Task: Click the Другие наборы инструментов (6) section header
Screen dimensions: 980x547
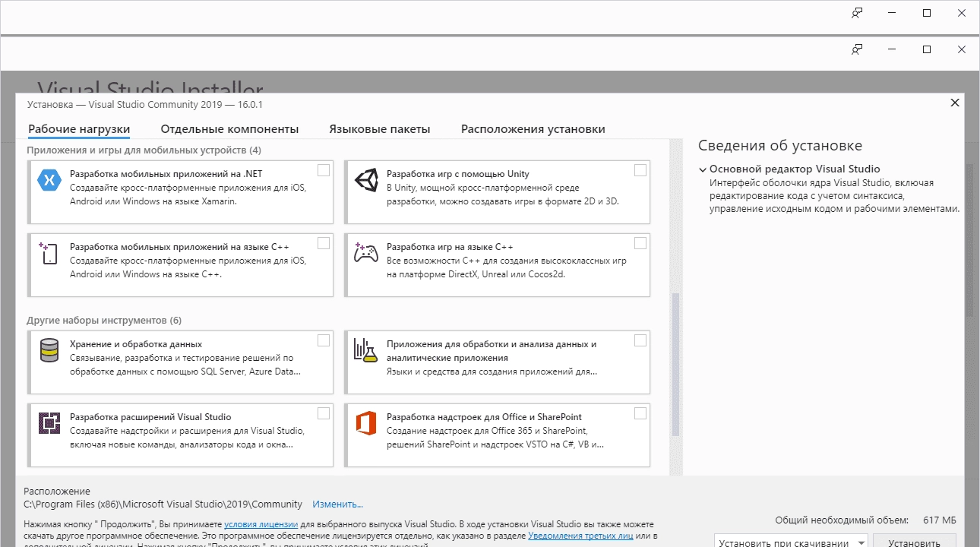Action: 104,320
